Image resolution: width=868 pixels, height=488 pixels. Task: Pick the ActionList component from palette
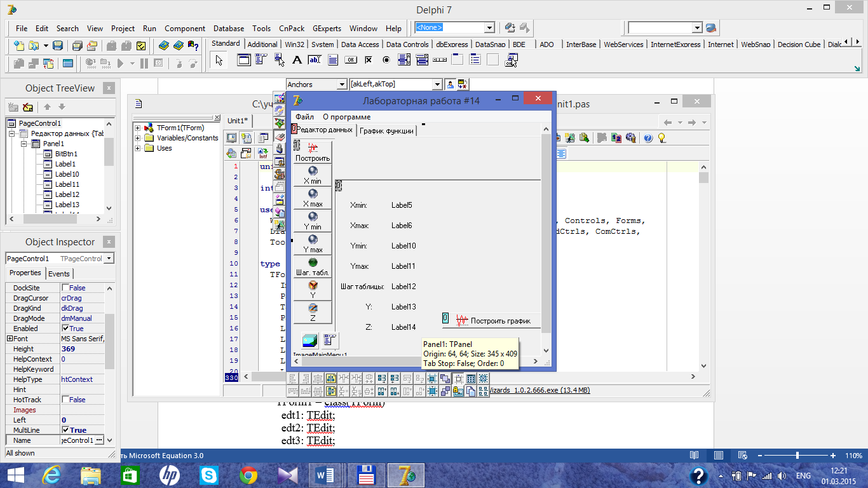(x=511, y=60)
